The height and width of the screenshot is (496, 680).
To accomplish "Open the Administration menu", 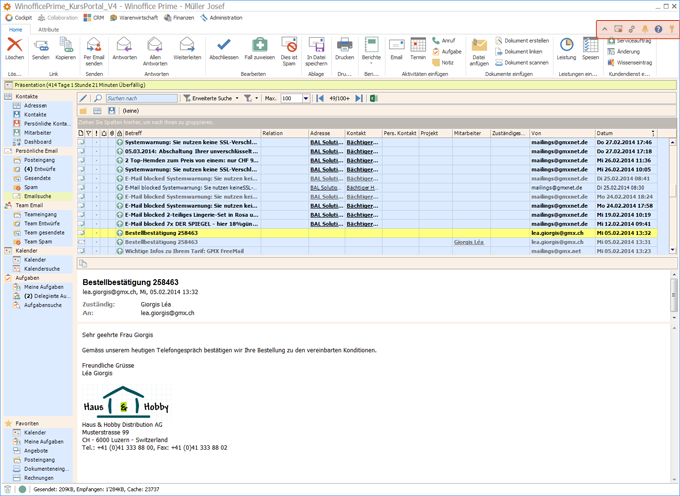I will (x=221, y=18).
